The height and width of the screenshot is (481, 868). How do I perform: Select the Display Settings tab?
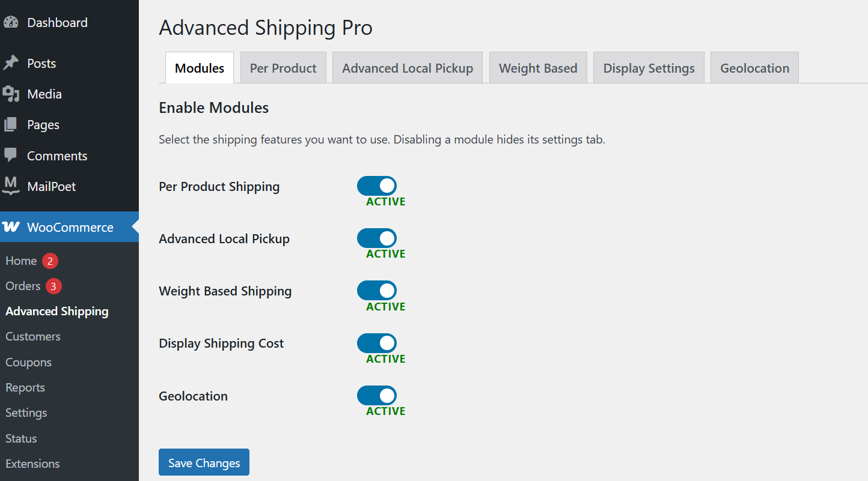(x=649, y=68)
